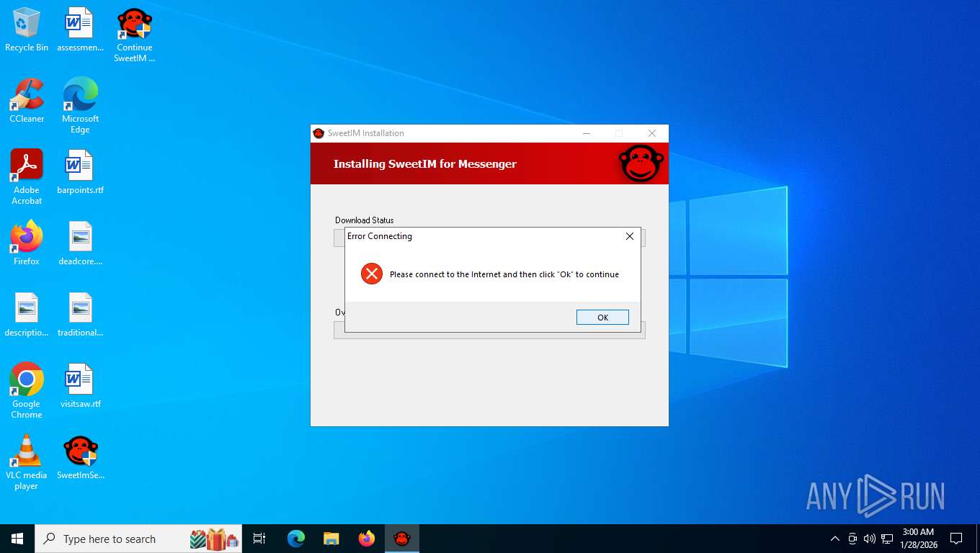Open the taskbar clock showing 3:00 AM
Image resolution: width=980 pixels, height=553 pixels.
pos(918,539)
